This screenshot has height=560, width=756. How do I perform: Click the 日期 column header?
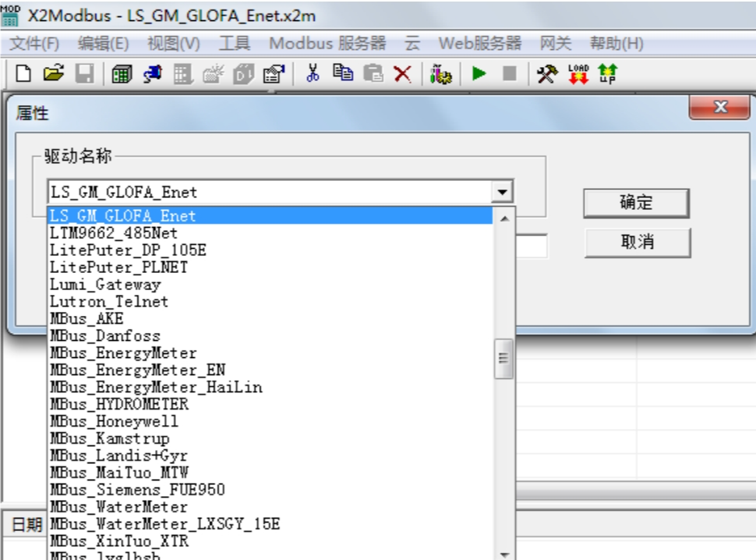click(26, 524)
